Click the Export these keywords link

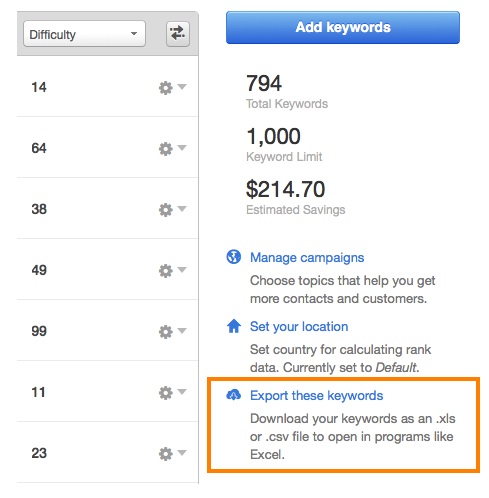point(316,395)
